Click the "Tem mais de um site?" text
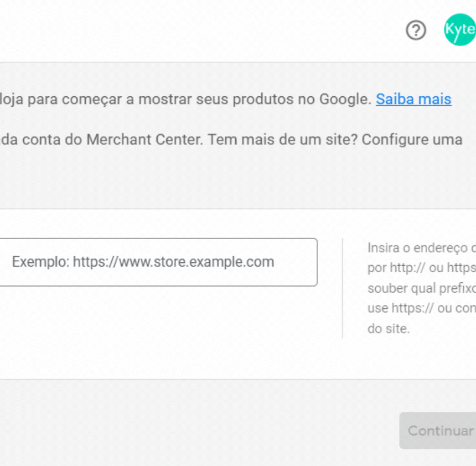The height and width of the screenshot is (466, 476). pyautogui.click(x=283, y=139)
